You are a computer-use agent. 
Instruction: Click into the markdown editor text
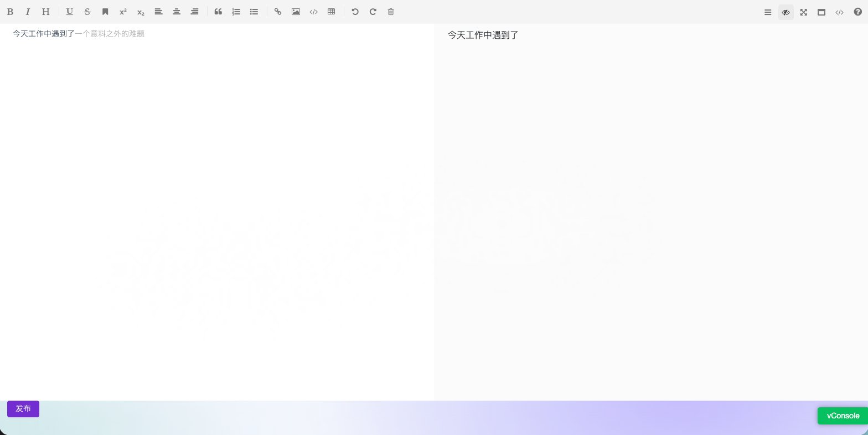click(79, 34)
